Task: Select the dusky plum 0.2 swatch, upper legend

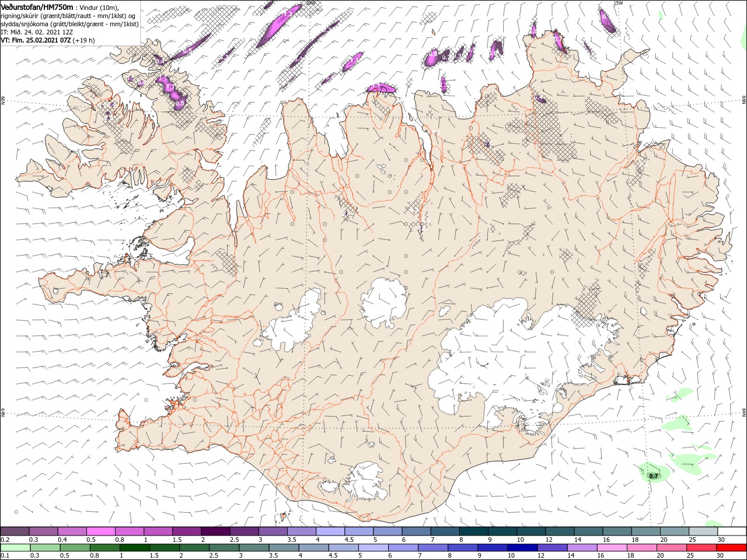Action: 15,531
